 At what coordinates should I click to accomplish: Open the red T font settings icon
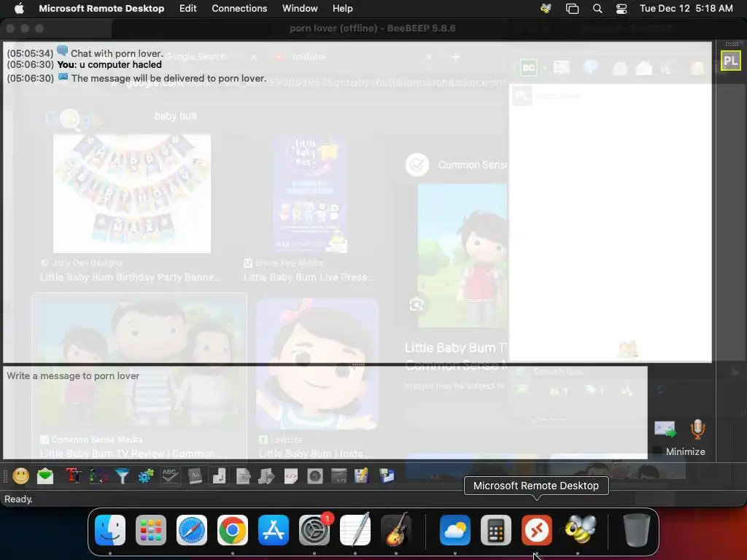pyautogui.click(x=74, y=475)
